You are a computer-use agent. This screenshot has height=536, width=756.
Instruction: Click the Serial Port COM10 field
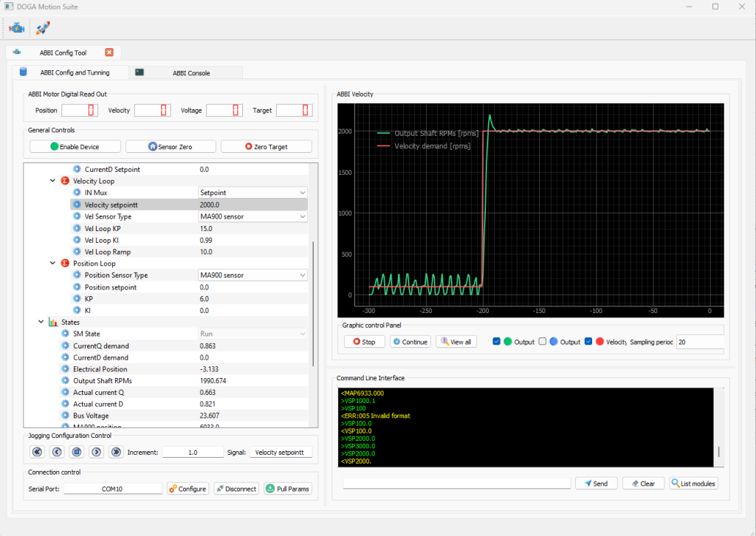(x=113, y=488)
